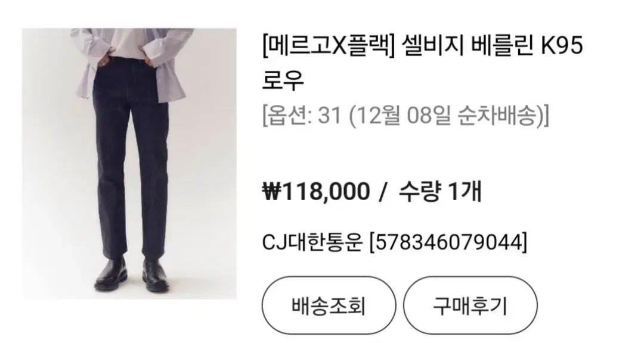
Task: Open the 구매후기 purchase review button
Action: coord(470,305)
